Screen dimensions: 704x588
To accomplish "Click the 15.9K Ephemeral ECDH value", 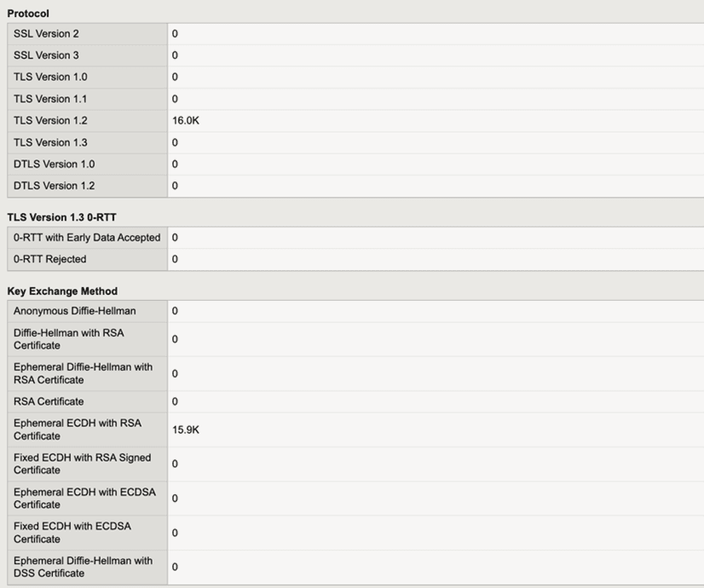I will [x=186, y=429].
